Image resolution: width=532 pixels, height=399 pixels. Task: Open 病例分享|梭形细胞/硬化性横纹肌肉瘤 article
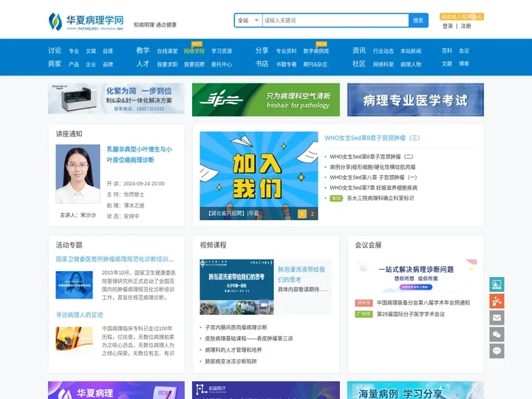[372, 167]
